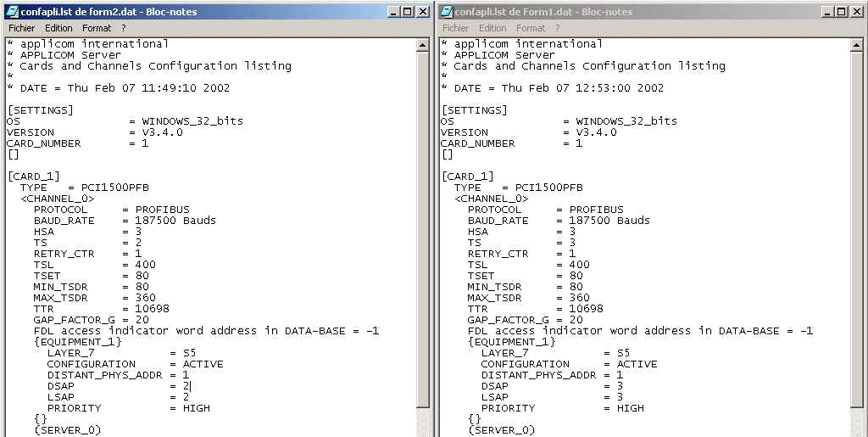Click (SERVER_0) line in form2.dat window
Viewport: 868px width, 437px height.
(x=68, y=430)
